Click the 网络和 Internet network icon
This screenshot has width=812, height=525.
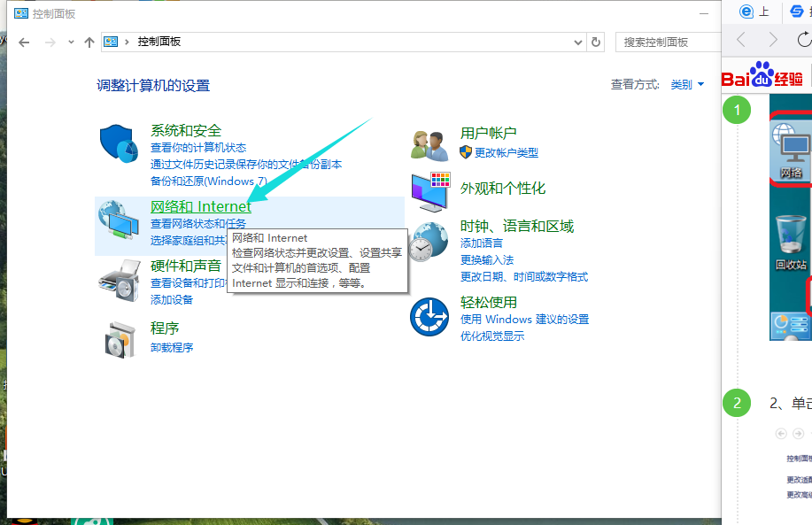(x=119, y=220)
